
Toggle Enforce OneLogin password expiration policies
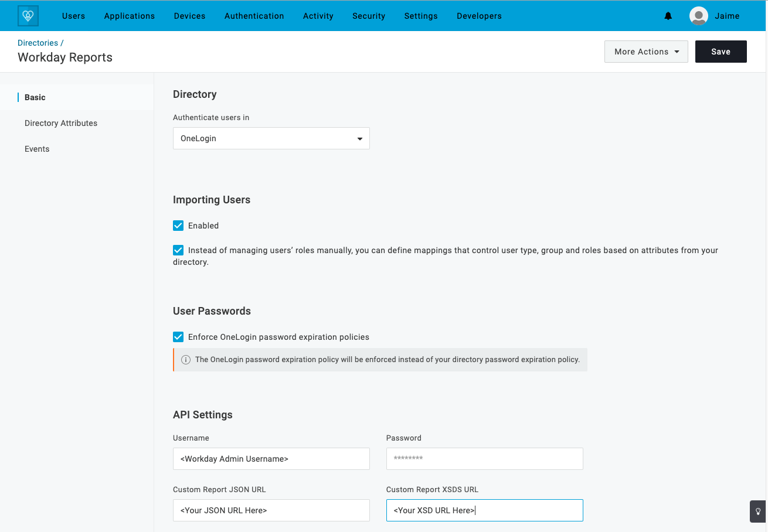178,337
